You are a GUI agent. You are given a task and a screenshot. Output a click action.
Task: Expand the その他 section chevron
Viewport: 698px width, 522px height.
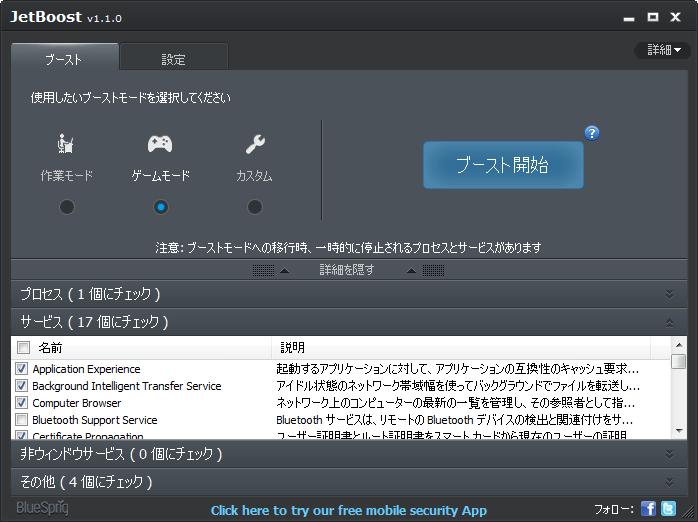[x=669, y=482]
